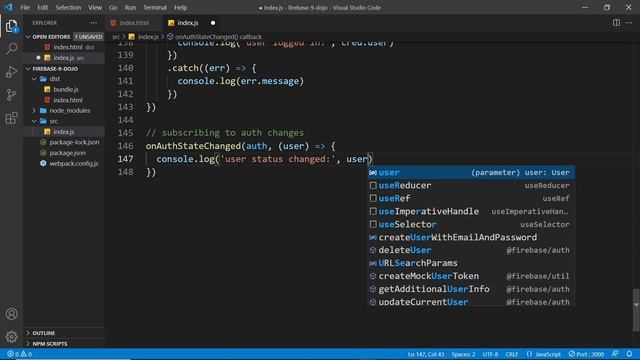Image resolution: width=640 pixels, height=360 pixels.
Task: Open the Terminal menu
Action: coord(155,7)
